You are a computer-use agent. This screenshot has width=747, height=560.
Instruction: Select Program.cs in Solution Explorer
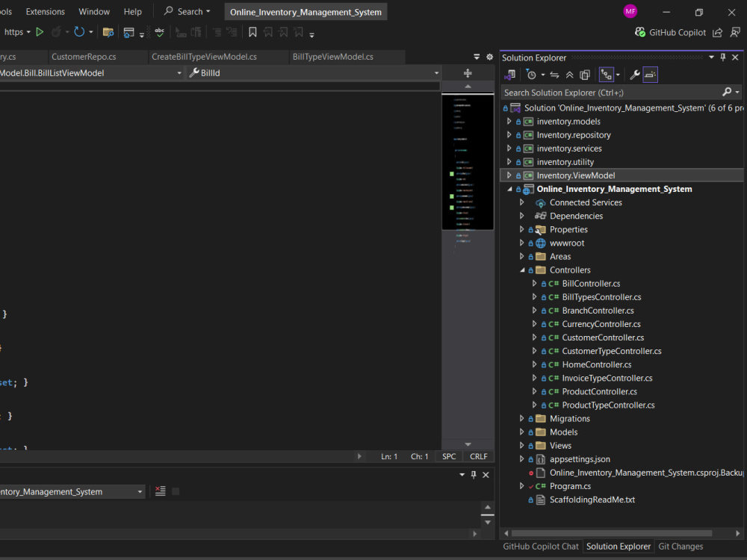coord(570,486)
